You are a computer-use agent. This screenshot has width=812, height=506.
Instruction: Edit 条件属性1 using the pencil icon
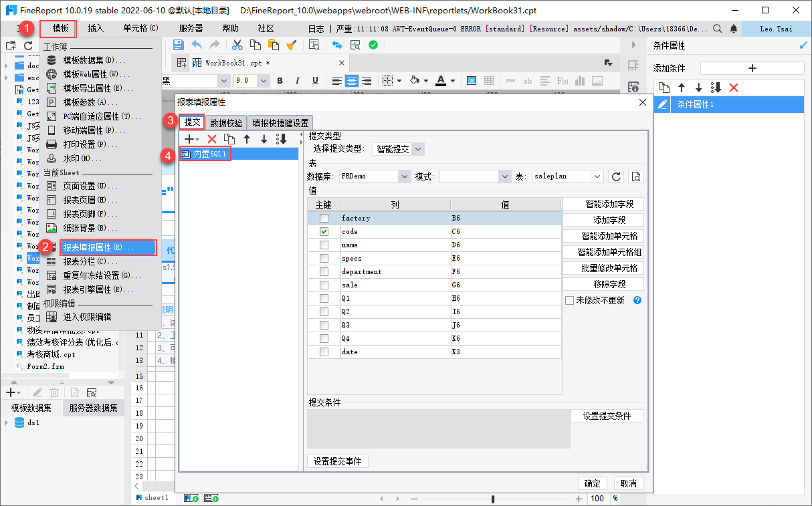[662, 104]
